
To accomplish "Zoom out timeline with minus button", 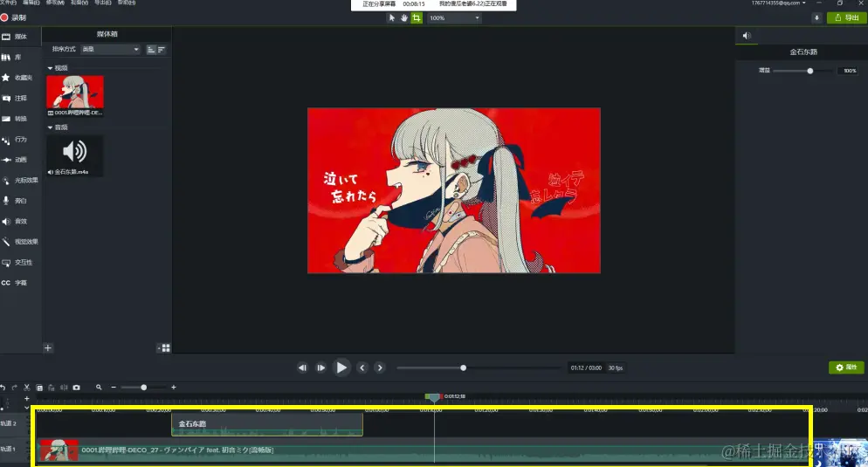I will [x=114, y=388].
